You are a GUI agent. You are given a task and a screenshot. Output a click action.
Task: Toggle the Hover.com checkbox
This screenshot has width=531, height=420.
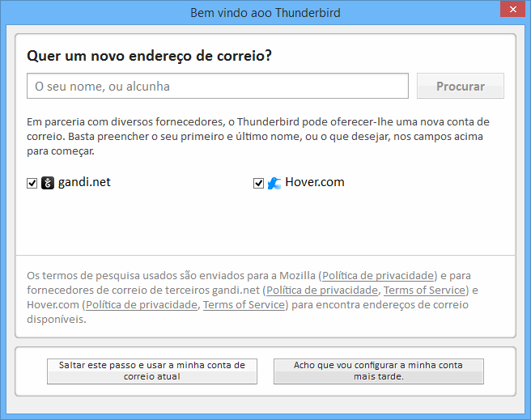pos(259,183)
